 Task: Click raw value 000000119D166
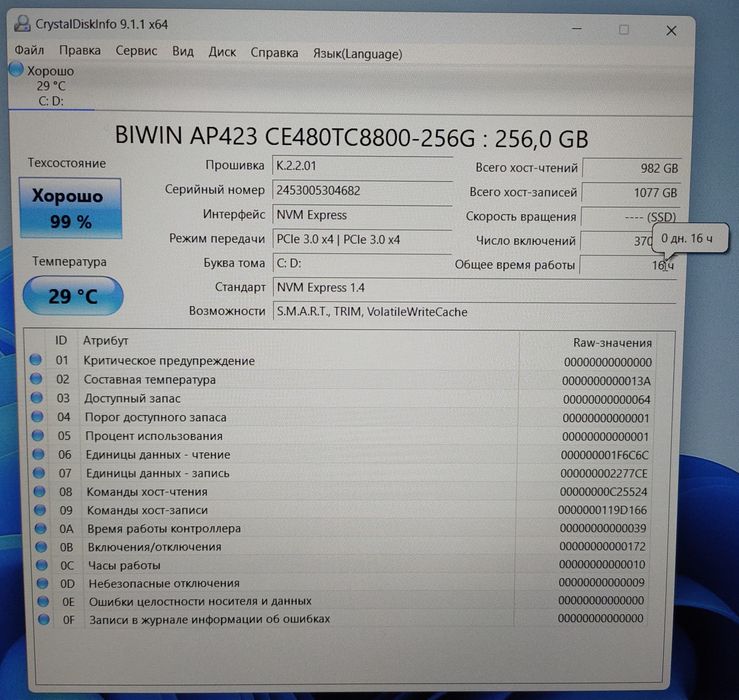click(602, 510)
